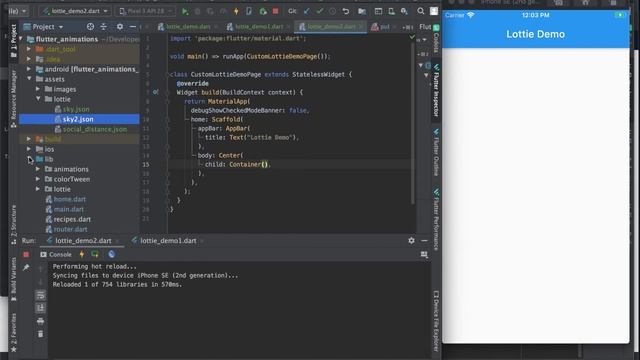Click the Lottie Demo title in the simulator
This screenshot has height=360, width=640.
[x=536, y=34]
